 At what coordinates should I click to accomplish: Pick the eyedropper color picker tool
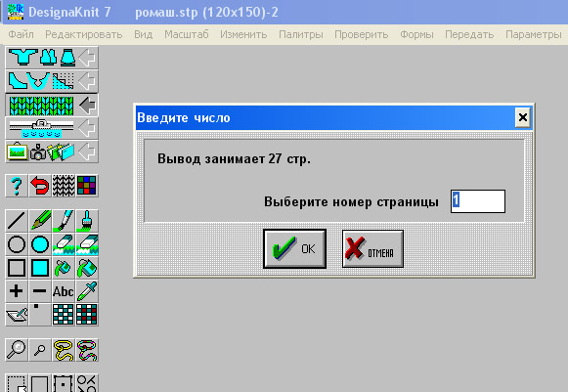click(87, 291)
